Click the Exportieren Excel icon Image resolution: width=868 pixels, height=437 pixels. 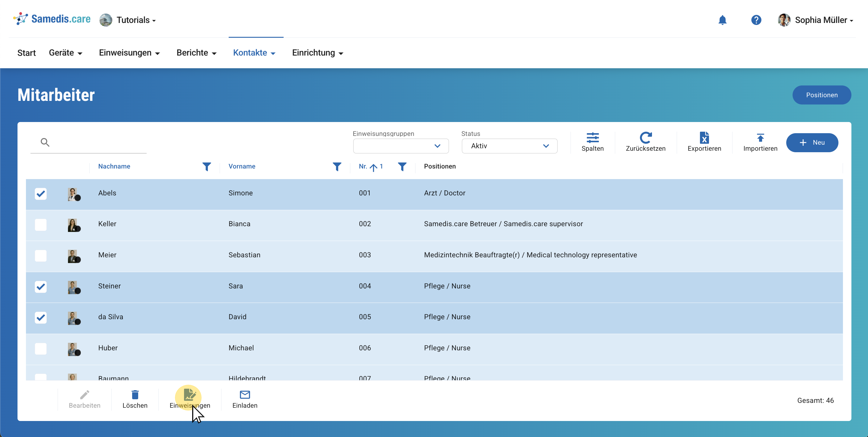(704, 138)
